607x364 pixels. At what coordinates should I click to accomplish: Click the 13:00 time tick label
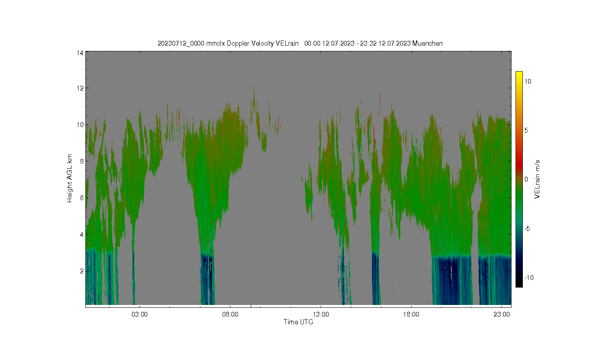click(x=321, y=314)
